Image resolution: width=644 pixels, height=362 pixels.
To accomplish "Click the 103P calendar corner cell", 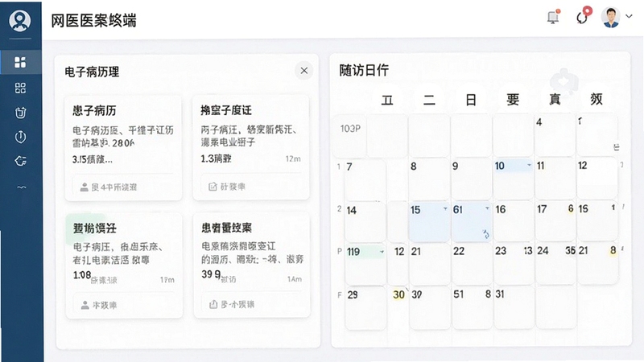I will point(349,136).
